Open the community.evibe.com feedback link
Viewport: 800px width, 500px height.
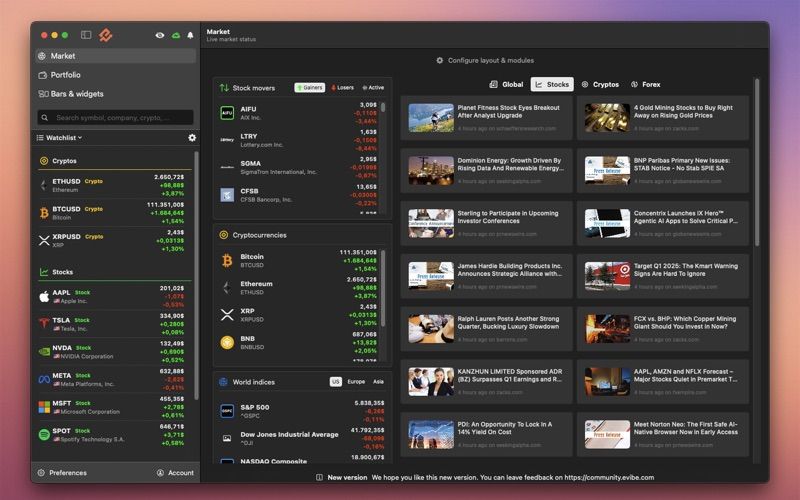[x=609, y=478]
